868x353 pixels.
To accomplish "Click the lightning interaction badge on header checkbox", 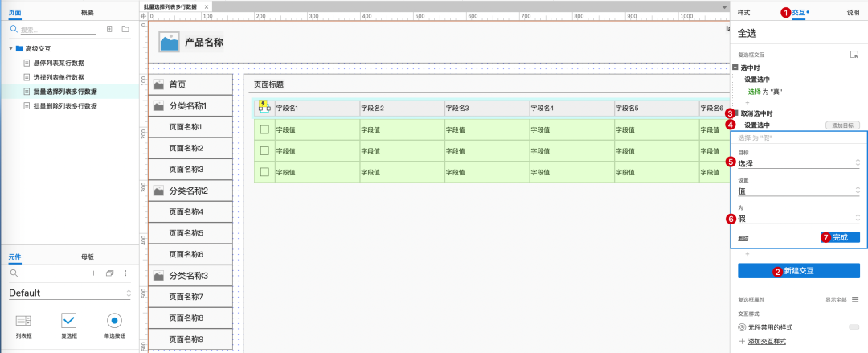I will [x=263, y=103].
